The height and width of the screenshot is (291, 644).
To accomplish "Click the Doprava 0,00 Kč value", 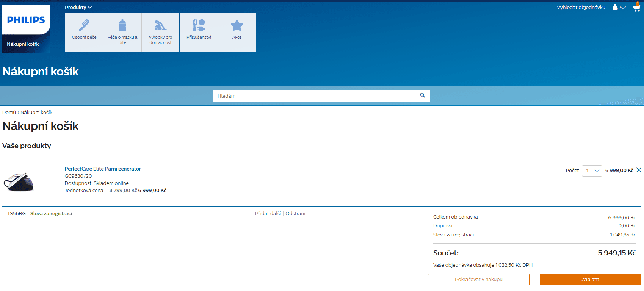I will [627, 225].
